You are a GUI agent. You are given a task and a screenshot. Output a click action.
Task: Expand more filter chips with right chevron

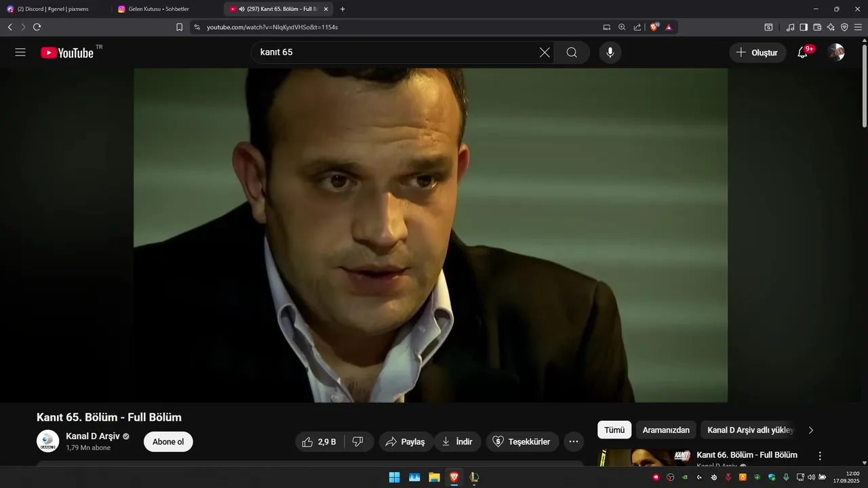[x=810, y=430]
